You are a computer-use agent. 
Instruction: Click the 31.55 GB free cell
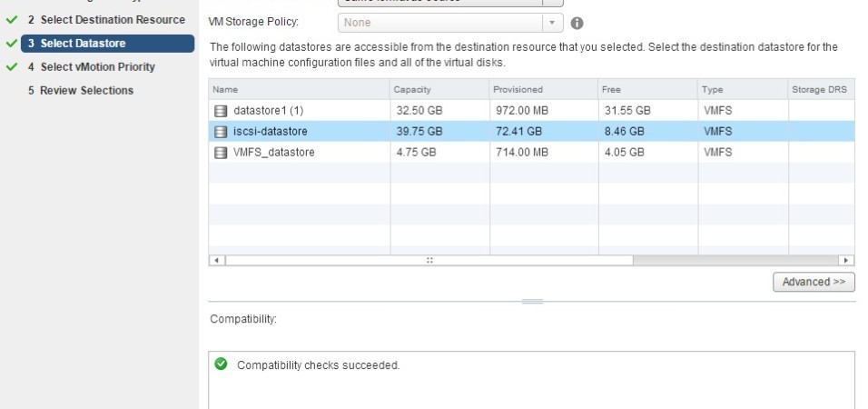tap(627, 111)
